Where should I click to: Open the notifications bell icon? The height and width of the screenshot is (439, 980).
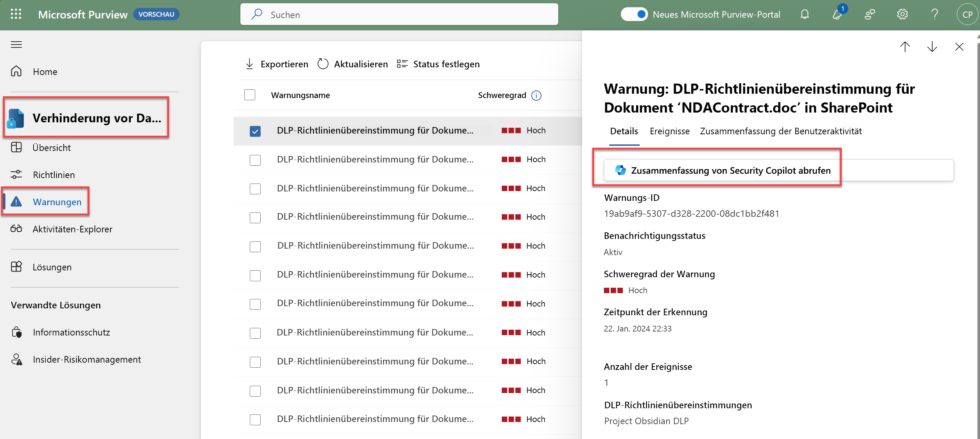[x=804, y=14]
